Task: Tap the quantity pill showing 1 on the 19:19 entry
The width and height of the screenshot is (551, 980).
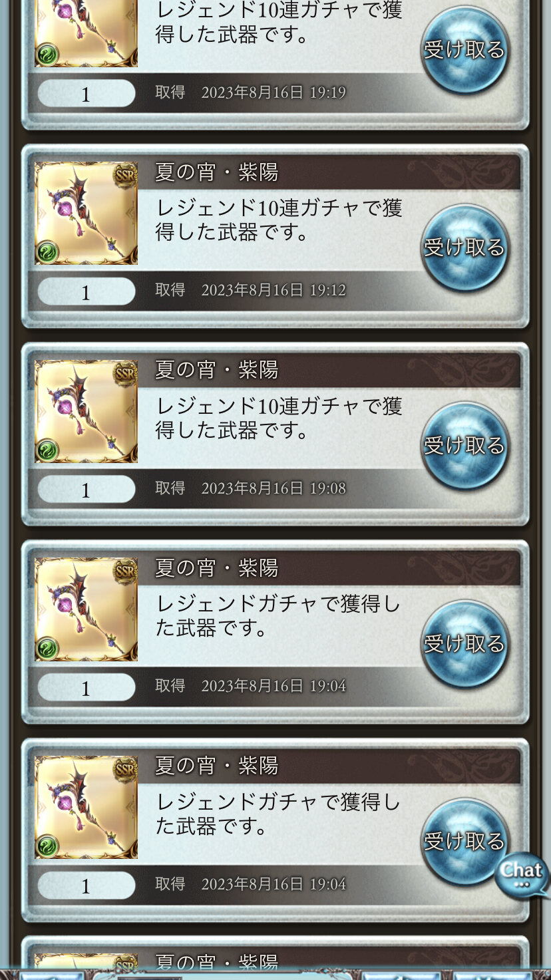Action: [x=86, y=94]
